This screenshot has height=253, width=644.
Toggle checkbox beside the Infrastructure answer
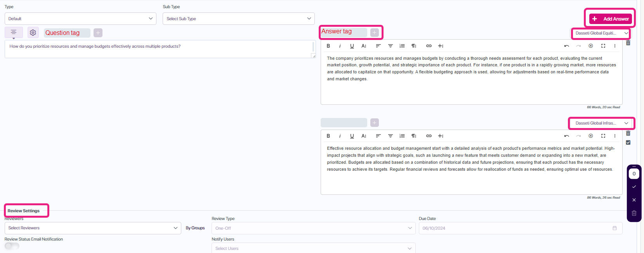[628, 142]
